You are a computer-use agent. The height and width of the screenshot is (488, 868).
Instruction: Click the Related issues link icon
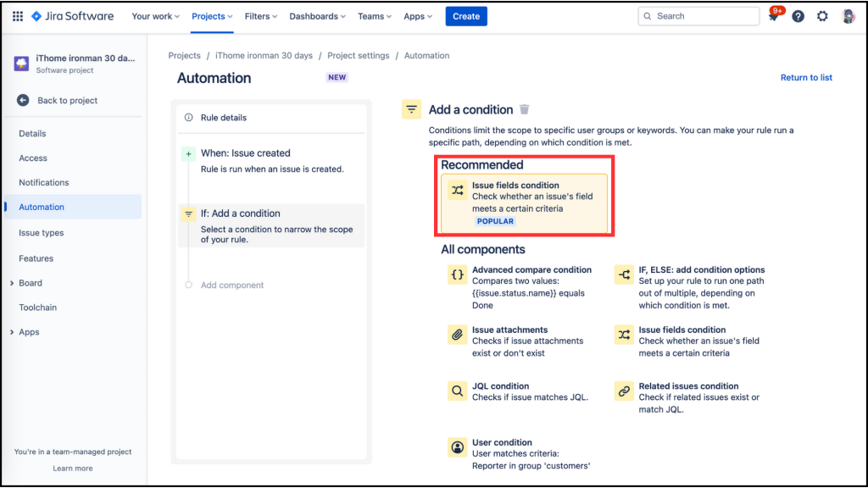click(x=624, y=391)
